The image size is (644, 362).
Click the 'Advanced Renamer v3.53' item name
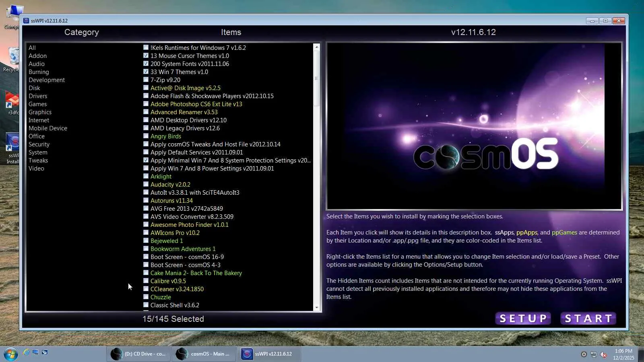click(184, 112)
